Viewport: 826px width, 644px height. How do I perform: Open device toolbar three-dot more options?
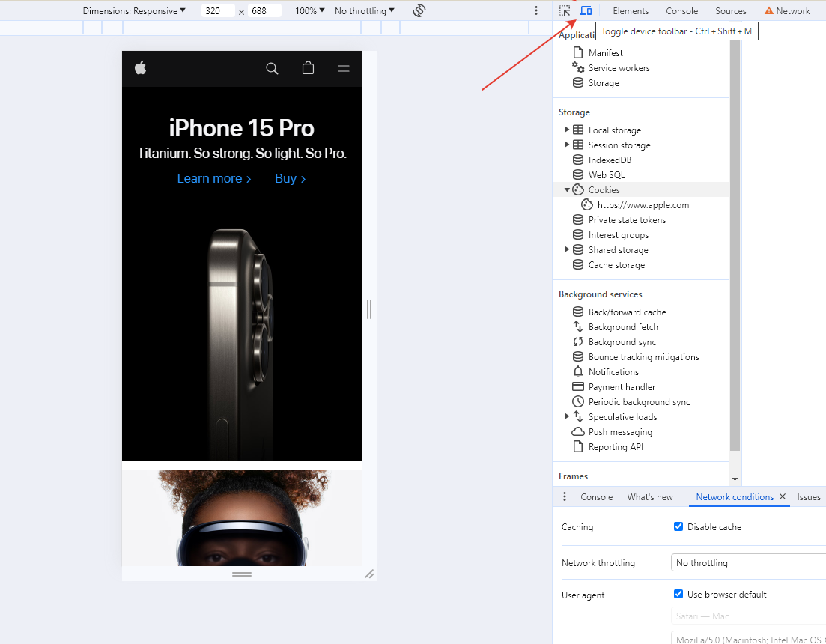coord(536,10)
